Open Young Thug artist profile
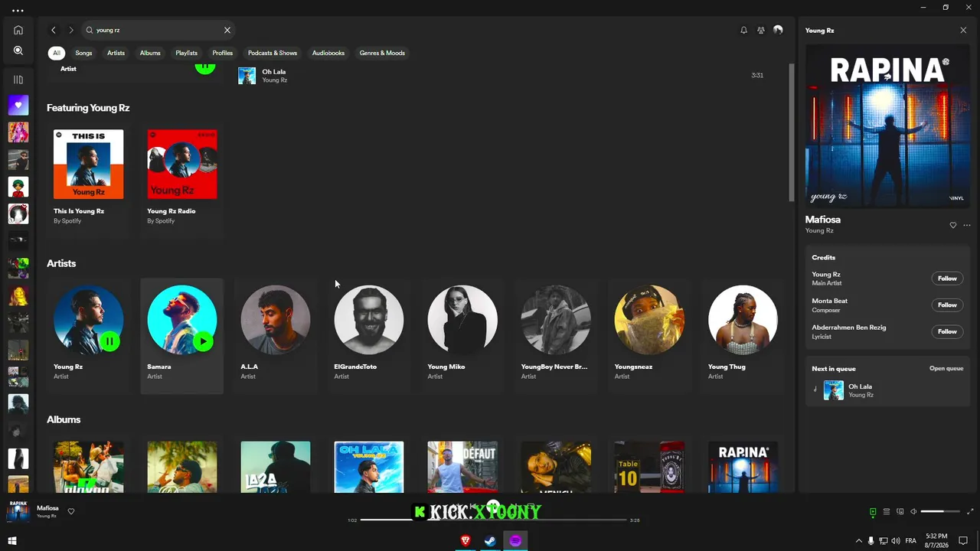 coord(743,336)
